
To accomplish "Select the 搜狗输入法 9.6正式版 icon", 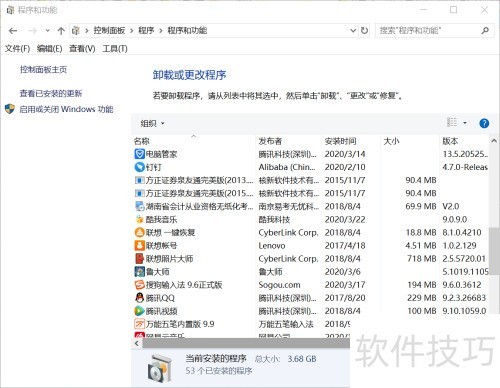I will 139,285.
